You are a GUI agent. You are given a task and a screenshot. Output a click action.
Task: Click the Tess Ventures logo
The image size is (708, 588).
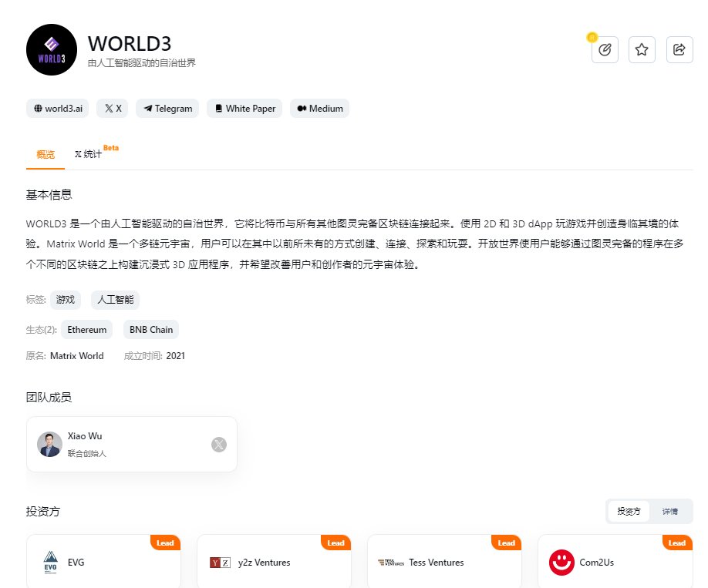[x=391, y=563]
